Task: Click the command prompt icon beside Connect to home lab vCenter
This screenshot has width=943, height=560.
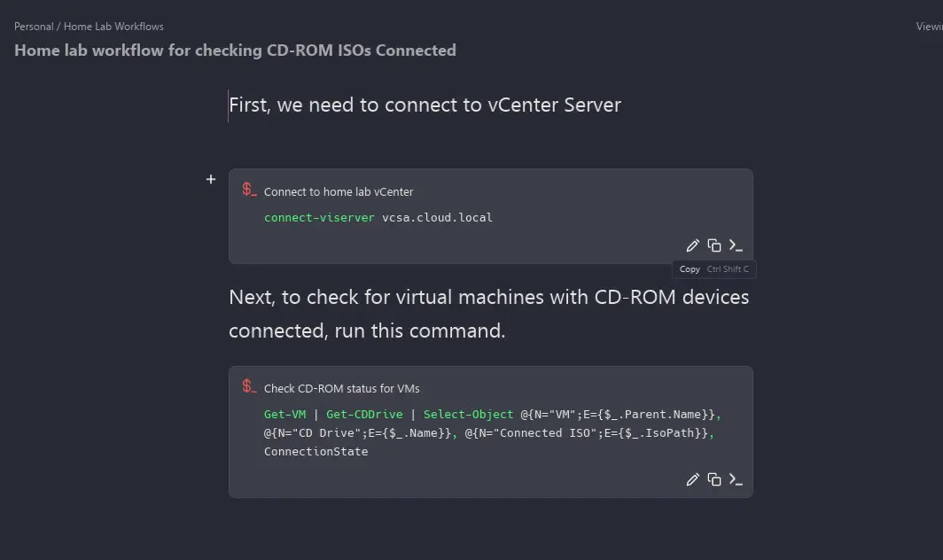Action: pyautogui.click(x=249, y=190)
